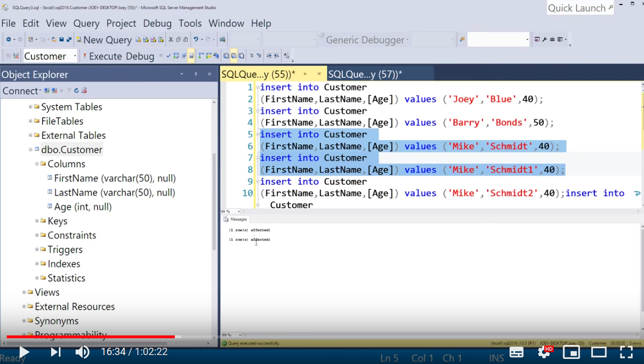This screenshot has height=364, width=644.
Task: Click the Decrease Indent icon
Action: (269, 56)
